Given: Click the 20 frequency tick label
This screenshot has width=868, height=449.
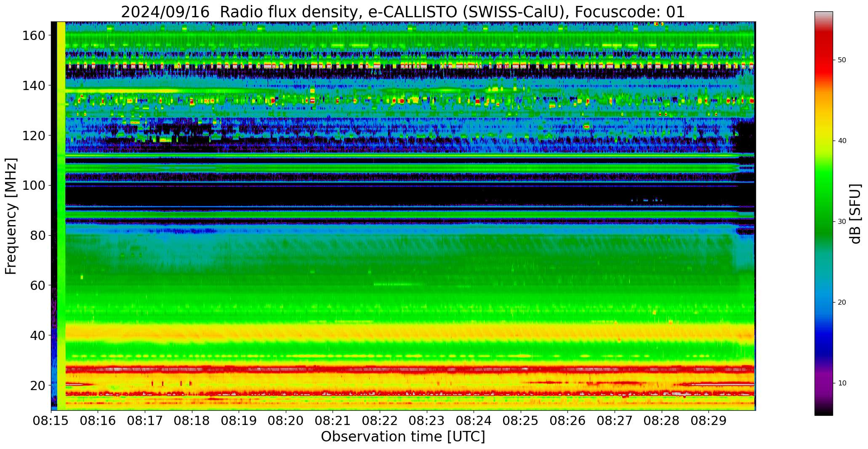Looking at the screenshot, I should click(37, 385).
